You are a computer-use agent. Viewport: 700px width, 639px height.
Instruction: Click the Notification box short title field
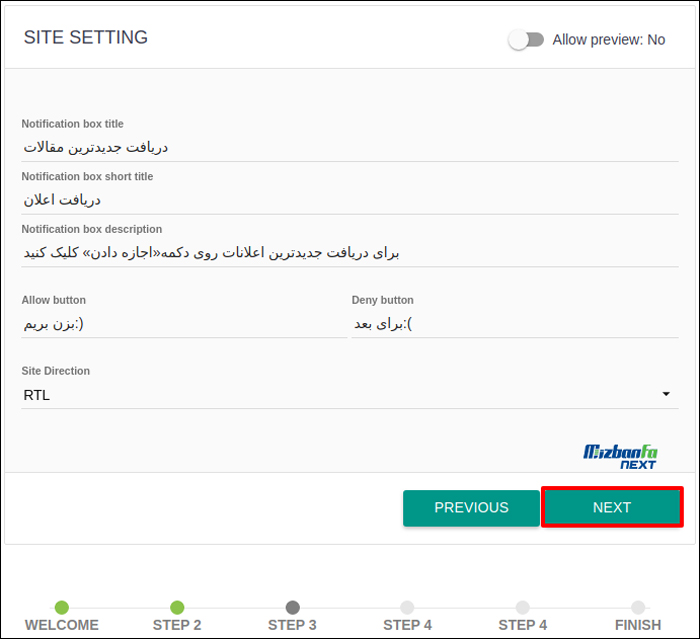coord(350,200)
